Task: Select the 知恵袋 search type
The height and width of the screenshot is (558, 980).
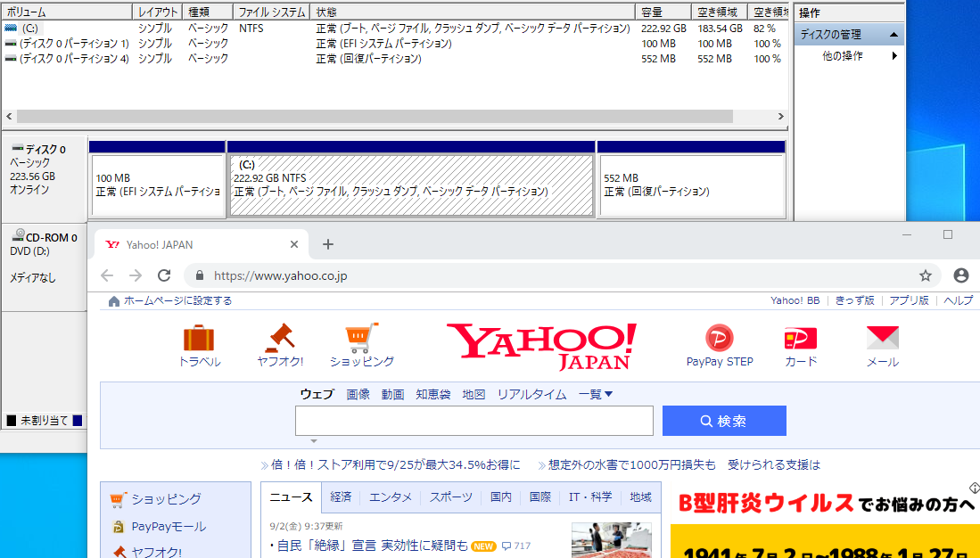Action: [x=433, y=394]
